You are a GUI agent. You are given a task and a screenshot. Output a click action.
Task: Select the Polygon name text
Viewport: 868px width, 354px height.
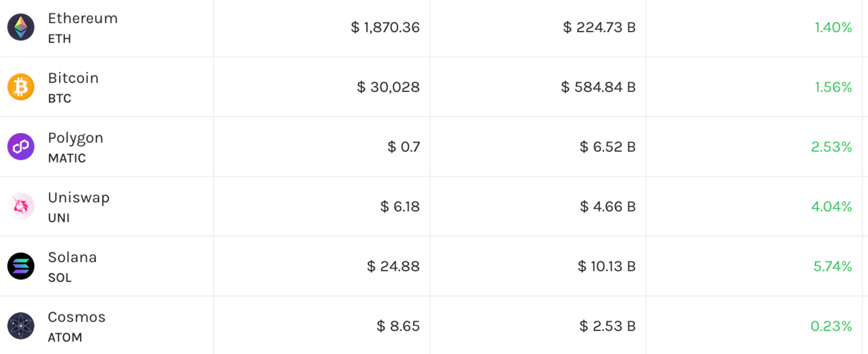75,138
